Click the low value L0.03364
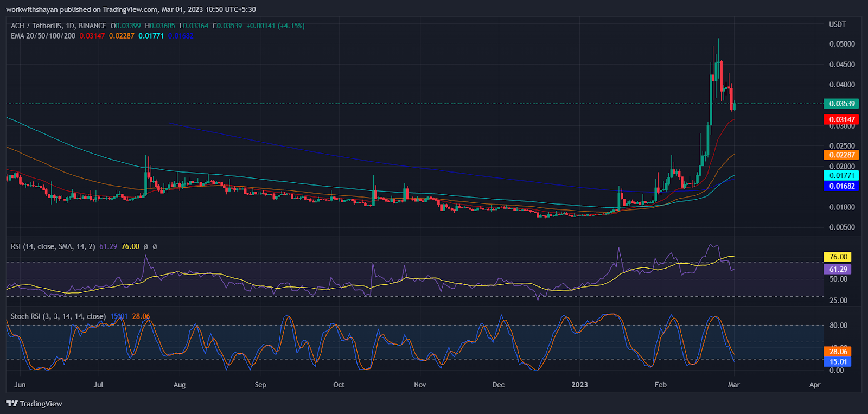868x414 pixels. coord(194,26)
